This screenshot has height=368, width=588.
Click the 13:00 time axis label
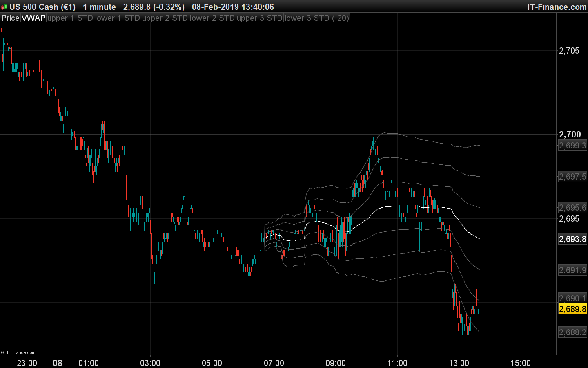(x=459, y=363)
